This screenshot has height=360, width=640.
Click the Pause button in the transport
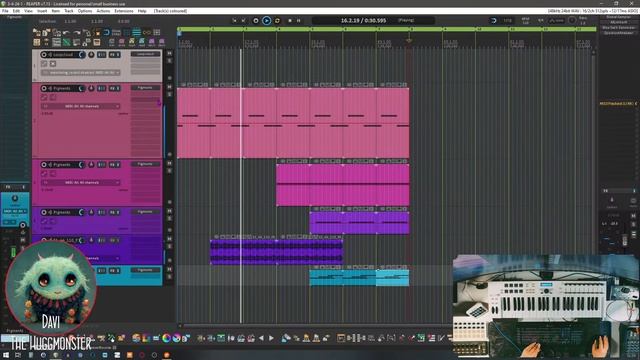(x=299, y=20)
